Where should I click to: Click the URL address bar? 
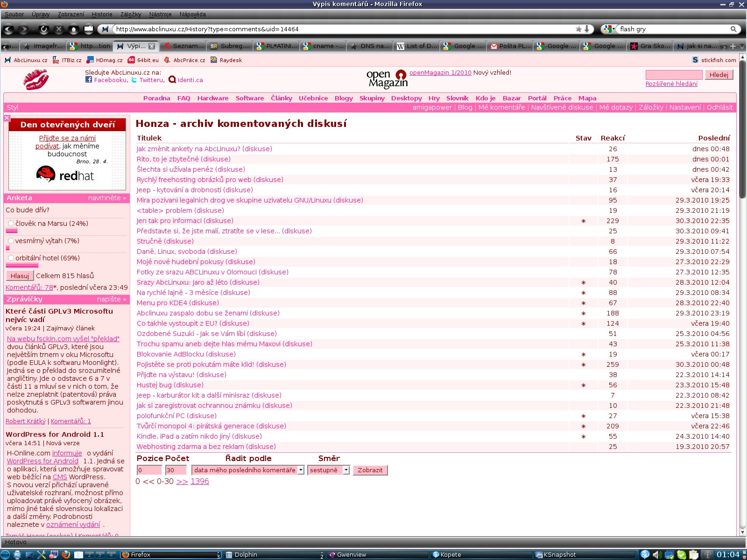(345, 29)
